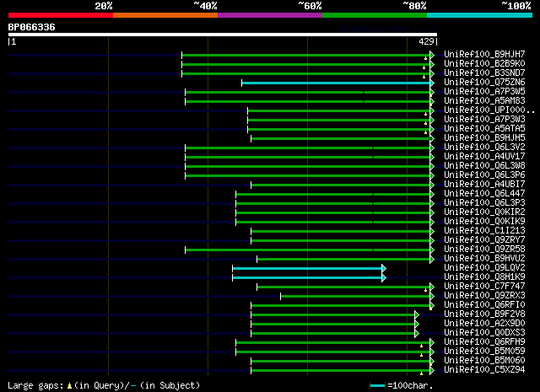Open hit UniRef100_B5M060

click(x=484, y=361)
